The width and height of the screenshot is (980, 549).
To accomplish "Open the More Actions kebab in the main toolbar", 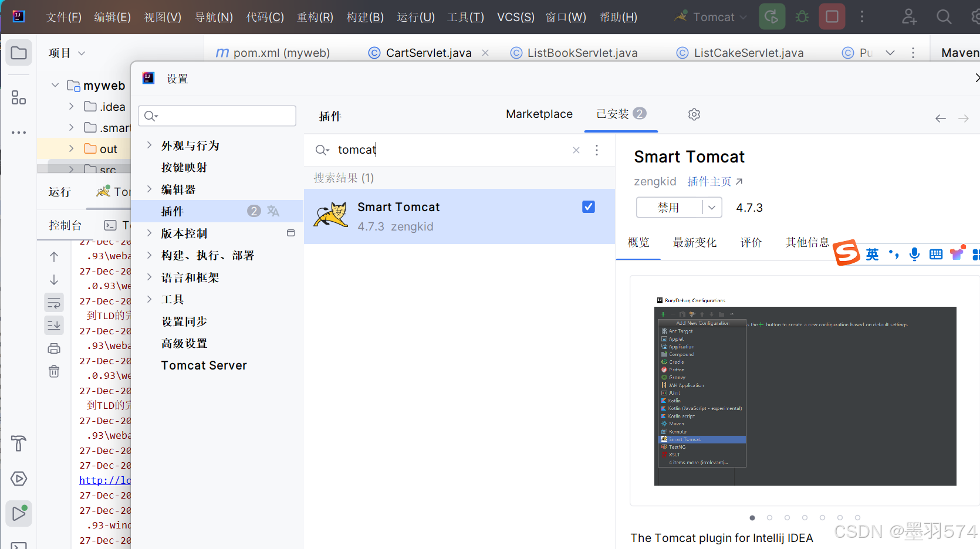I will tap(862, 16).
